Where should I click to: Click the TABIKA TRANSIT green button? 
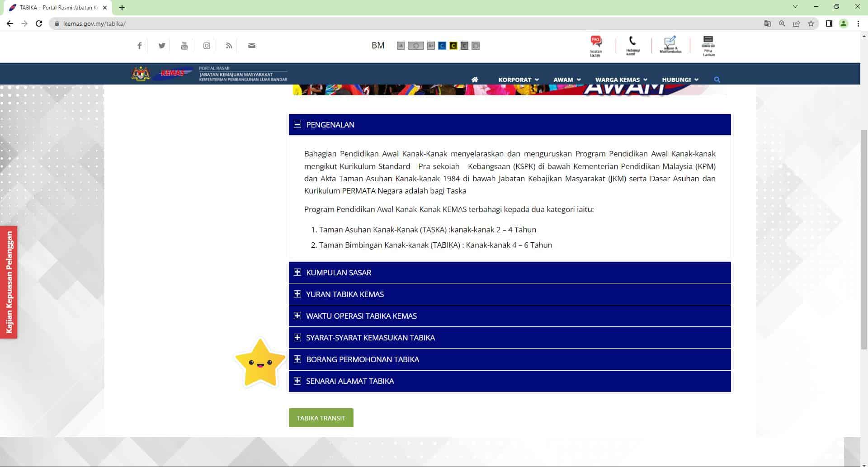coord(321,418)
